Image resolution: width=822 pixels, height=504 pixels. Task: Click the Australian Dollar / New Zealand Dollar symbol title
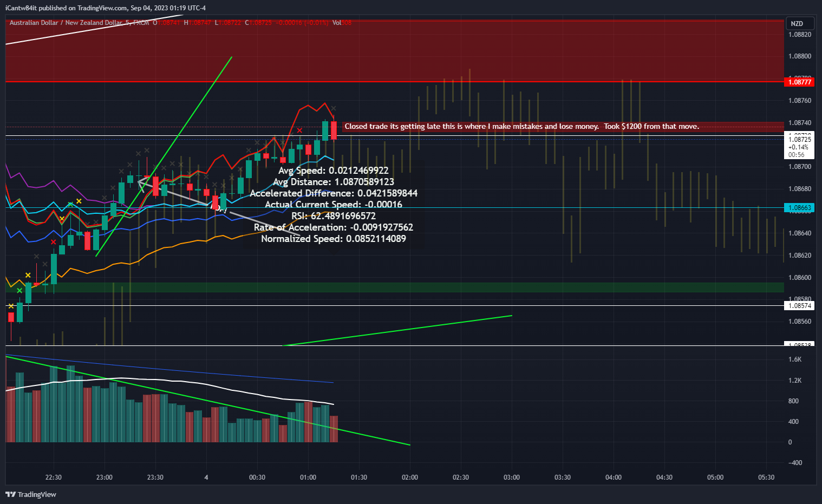click(67, 23)
